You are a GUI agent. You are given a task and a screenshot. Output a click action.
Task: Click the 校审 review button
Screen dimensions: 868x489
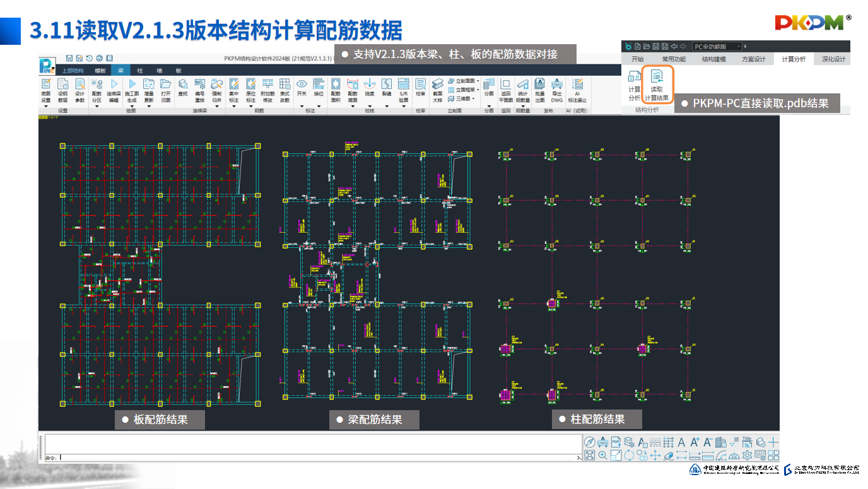421,87
